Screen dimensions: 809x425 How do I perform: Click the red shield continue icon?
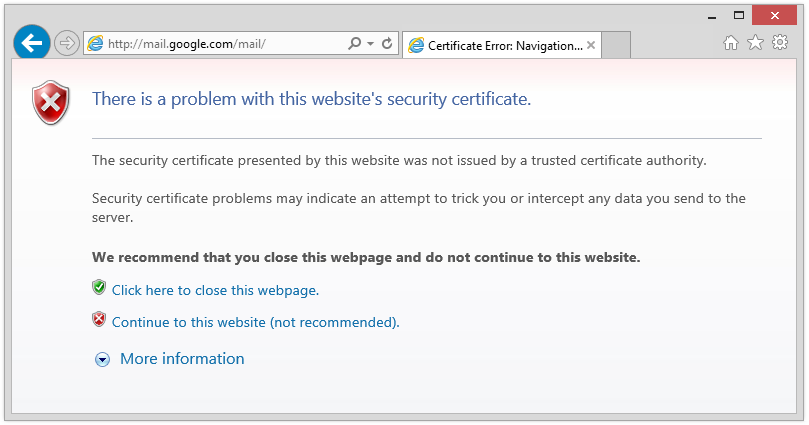point(99,320)
